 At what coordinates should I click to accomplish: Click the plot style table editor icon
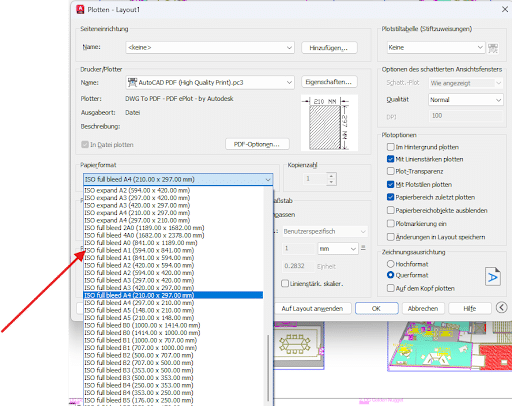(x=493, y=48)
